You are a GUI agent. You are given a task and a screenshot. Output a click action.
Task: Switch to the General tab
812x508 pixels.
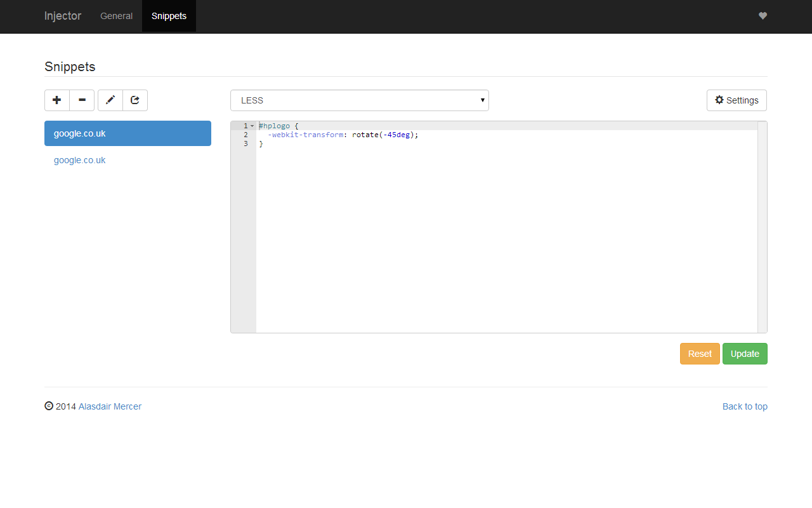tap(116, 16)
